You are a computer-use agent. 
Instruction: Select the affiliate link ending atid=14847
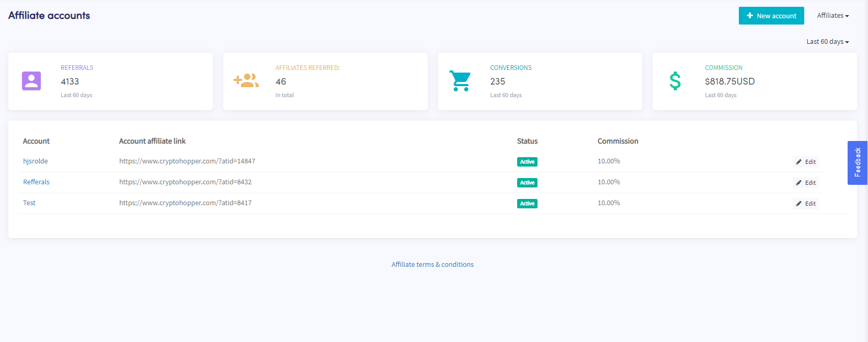pyautogui.click(x=187, y=161)
